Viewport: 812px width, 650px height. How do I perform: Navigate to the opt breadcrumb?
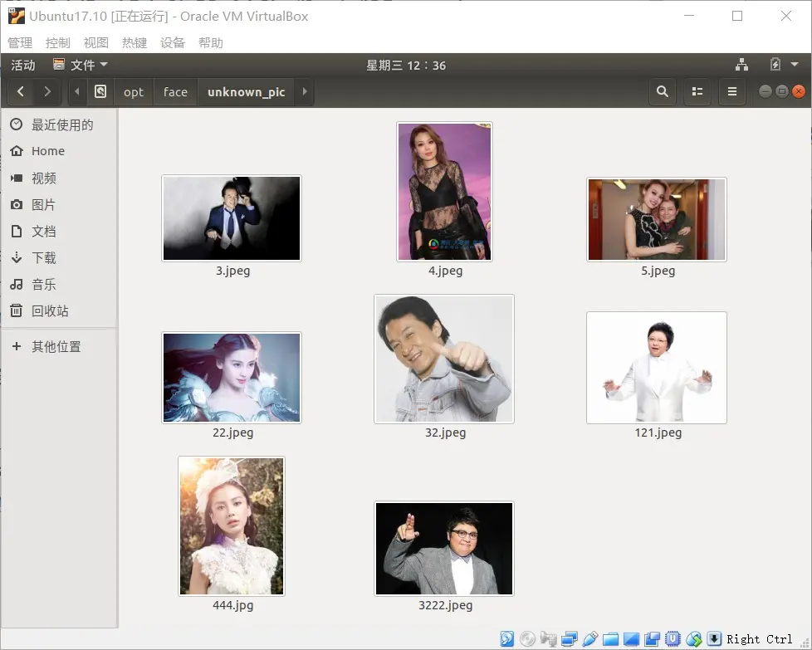[133, 91]
